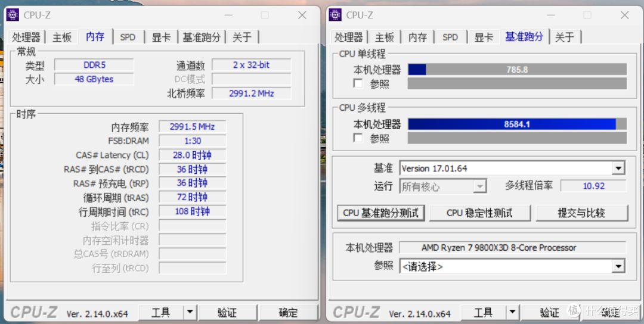This screenshot has height=324, width=644.
Task: Click the tRAS 72 时钟 value
Action: tap(192, 197)
